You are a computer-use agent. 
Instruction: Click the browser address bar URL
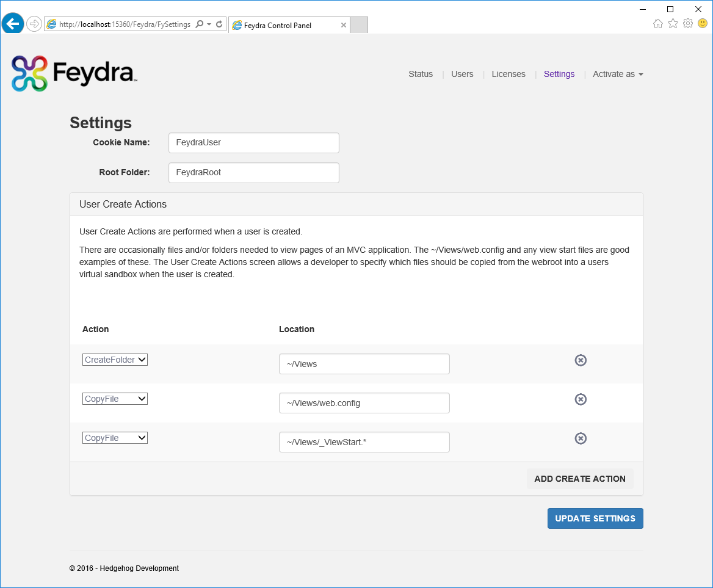click(125, 24)
